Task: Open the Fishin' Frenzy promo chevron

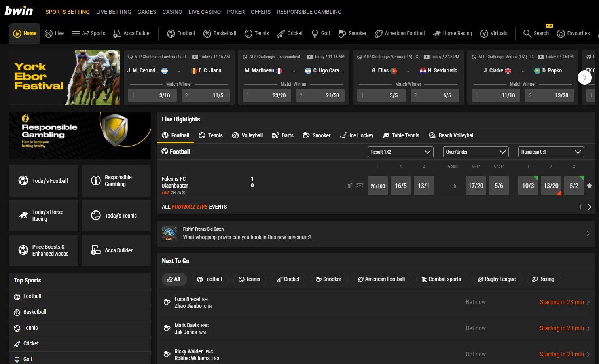Action: click(x=588, y=234)
